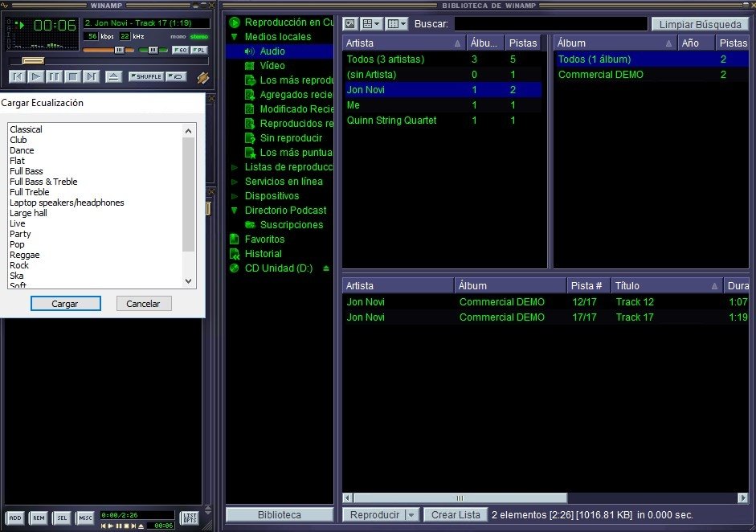Select Commercial DEMO album row
756x532 pixels.
coord(652,75)
